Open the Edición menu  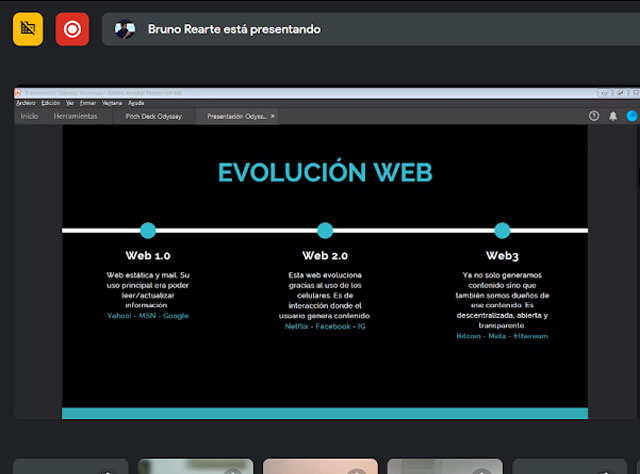[x=51, y=103]
